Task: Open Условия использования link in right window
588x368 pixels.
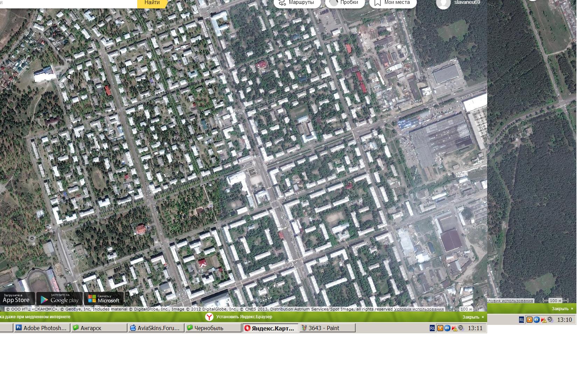Action: [x=510, y=301]
